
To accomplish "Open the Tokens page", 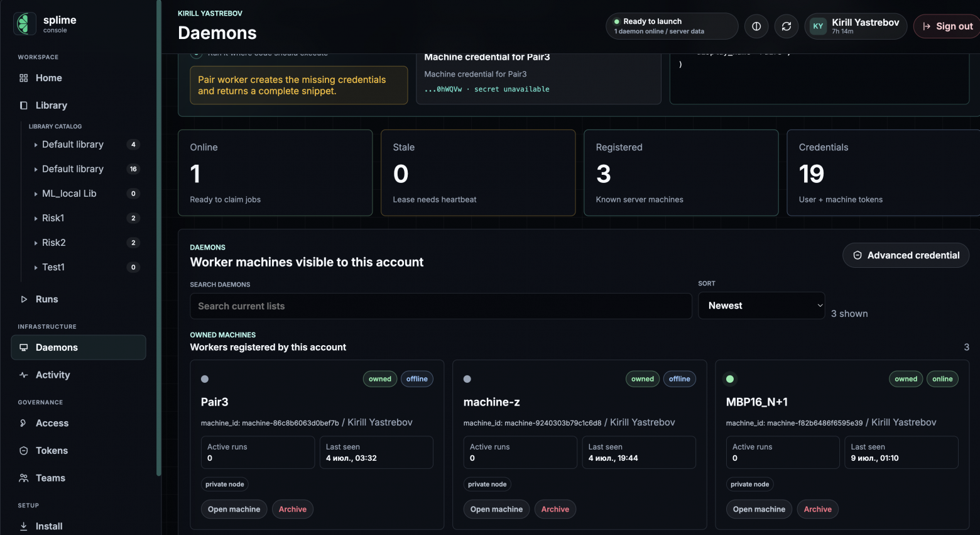I will 79,451.
